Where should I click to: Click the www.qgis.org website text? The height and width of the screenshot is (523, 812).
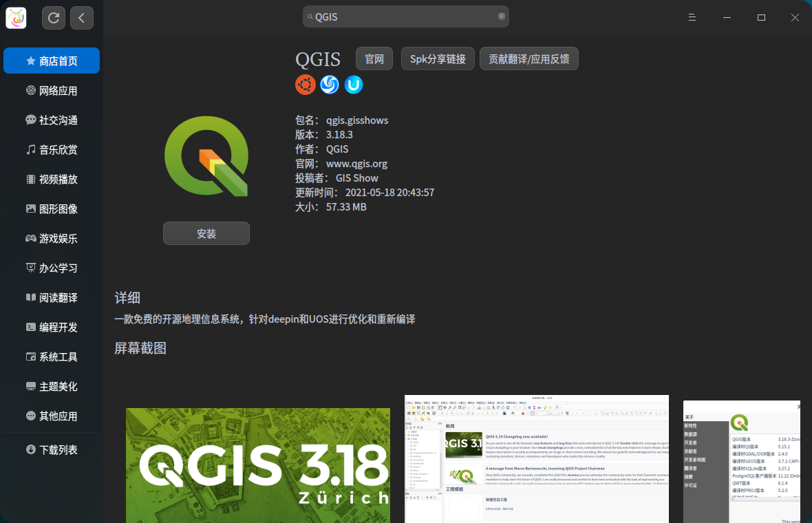tap(357, 164)
